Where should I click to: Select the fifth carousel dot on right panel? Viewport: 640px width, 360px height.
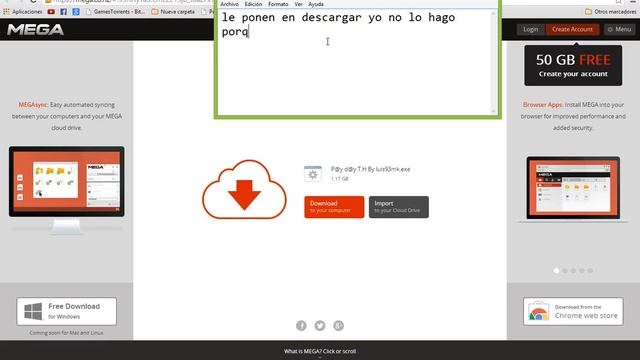pyautogui.click(x=590, y=271)
